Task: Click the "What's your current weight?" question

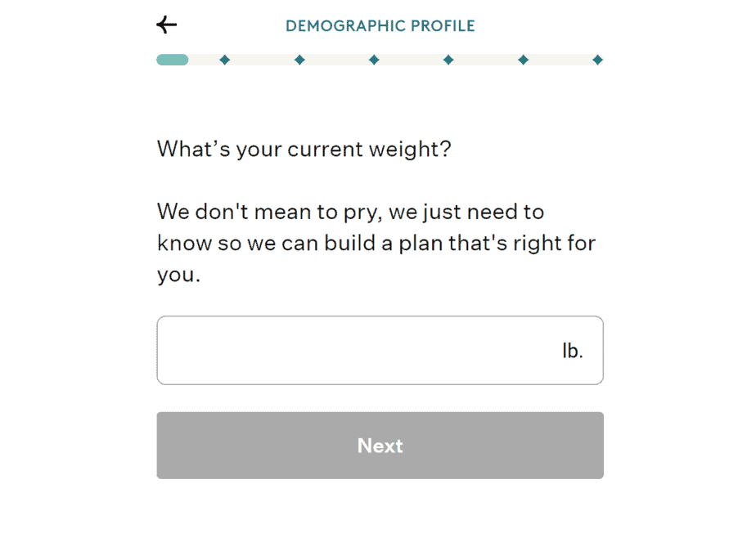Action: pyautogui.click(x=304, y=150)
